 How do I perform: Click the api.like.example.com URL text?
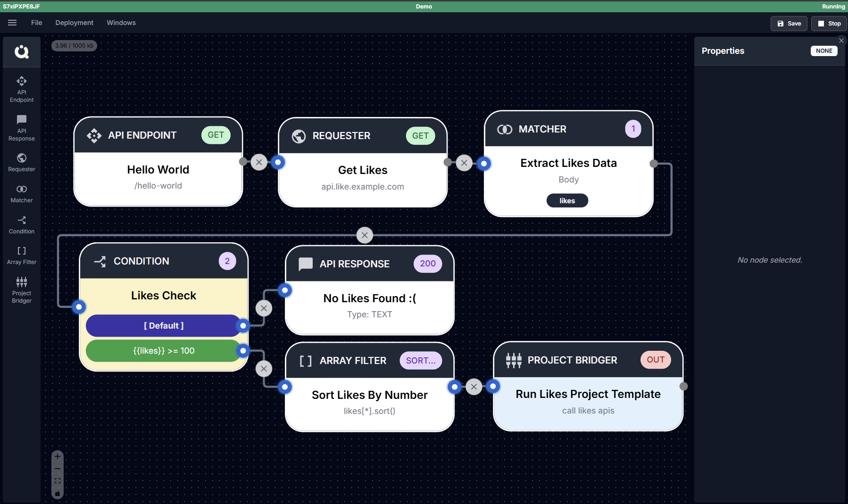(363, 187)
